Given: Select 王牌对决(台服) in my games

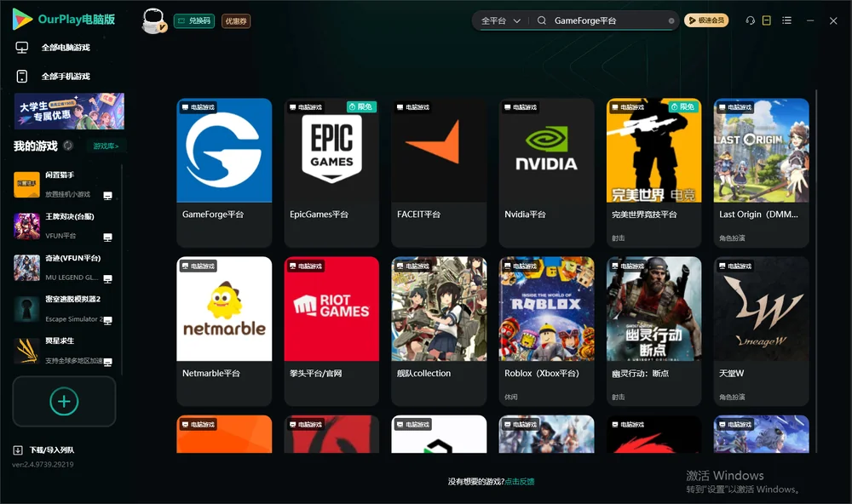Looking at the screenshot, I should click(64, 226).
